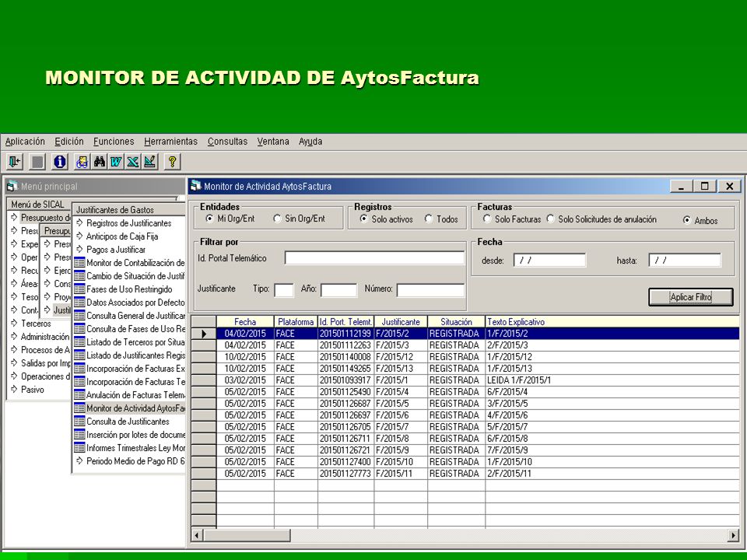Click the Consulta de Fases de Uso icon
Viewport: 747px width, 560px height.
(x=79, y=328)
